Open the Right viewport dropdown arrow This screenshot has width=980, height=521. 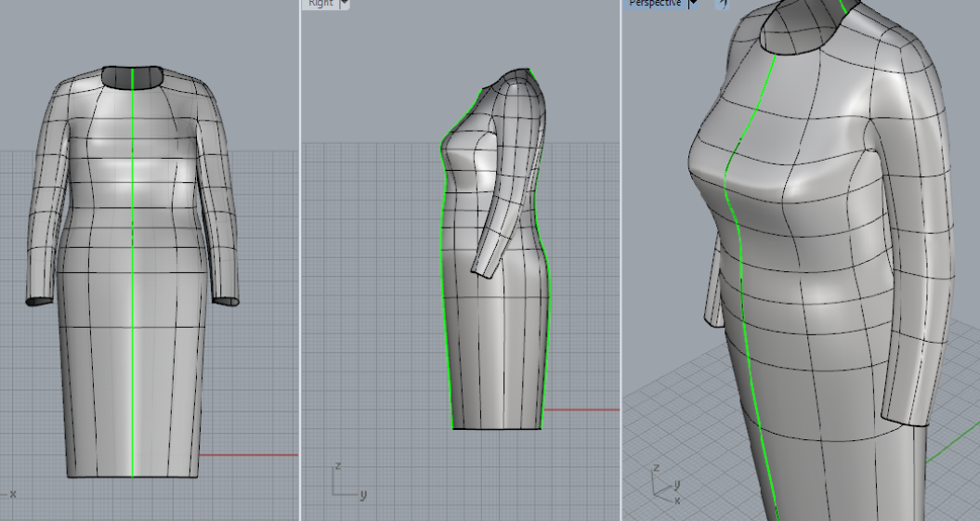pos(344,3)
